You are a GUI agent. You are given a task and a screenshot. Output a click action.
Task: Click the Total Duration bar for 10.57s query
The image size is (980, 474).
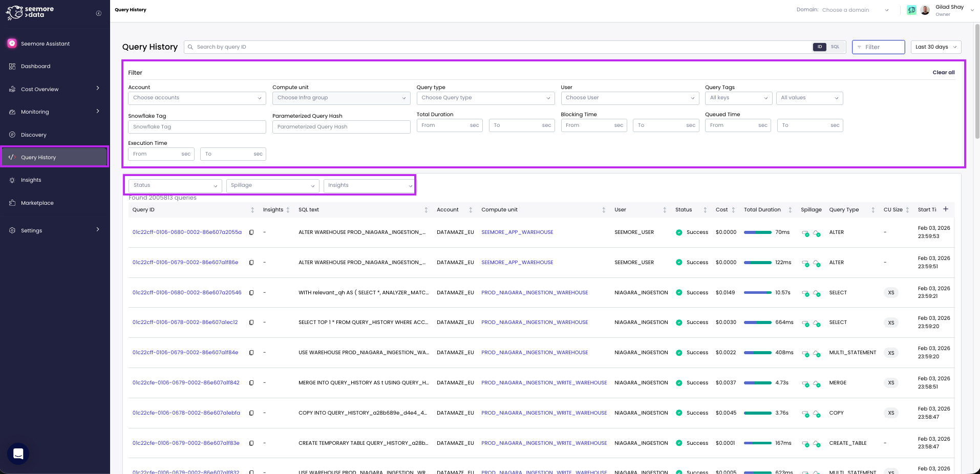point(757,293)
